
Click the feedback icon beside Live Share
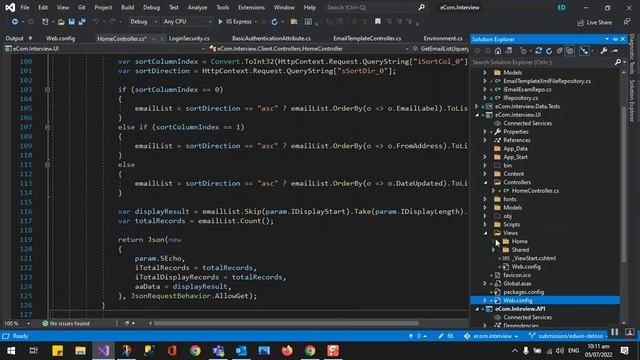tap(627, 22)
